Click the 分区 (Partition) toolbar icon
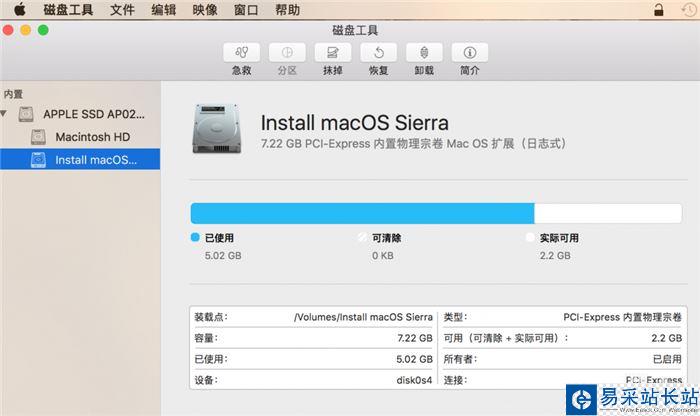700x416 pixels. click(287, 53)
